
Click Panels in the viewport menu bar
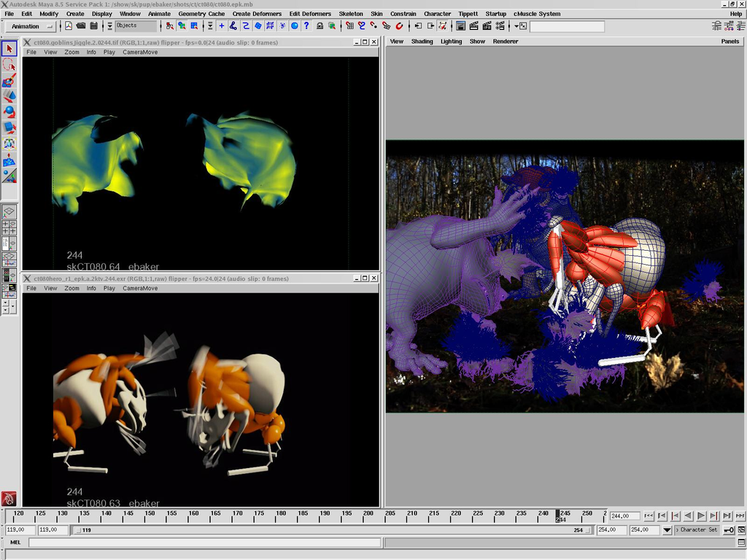(729, 42)
